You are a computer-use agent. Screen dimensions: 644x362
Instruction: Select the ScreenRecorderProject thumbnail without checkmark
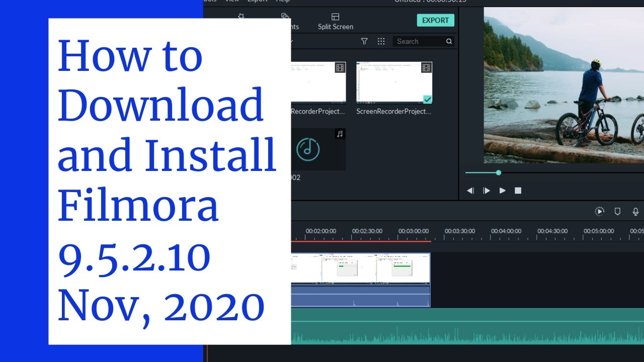(318, 82)
